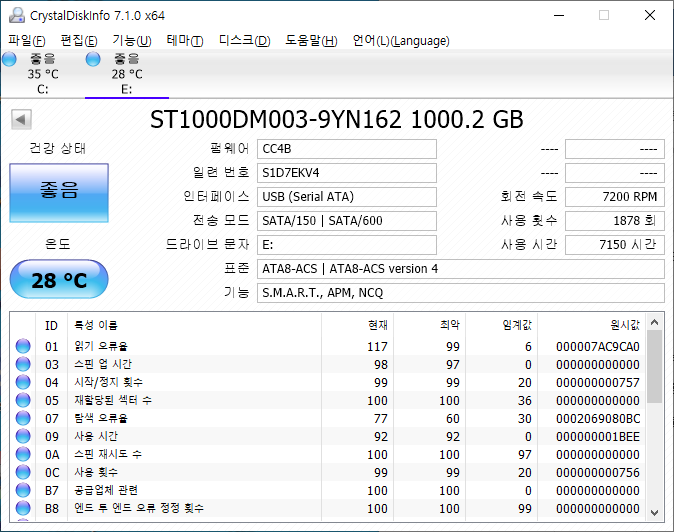
Task: Click the 28 °C temperature button
Action: (x=59, y=279)
